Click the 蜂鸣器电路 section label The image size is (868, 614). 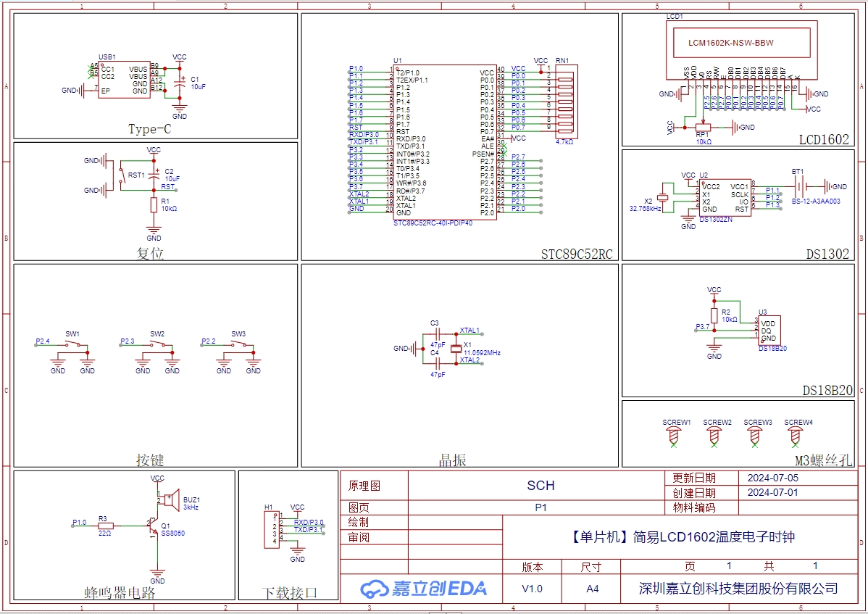tap(120, 593)
